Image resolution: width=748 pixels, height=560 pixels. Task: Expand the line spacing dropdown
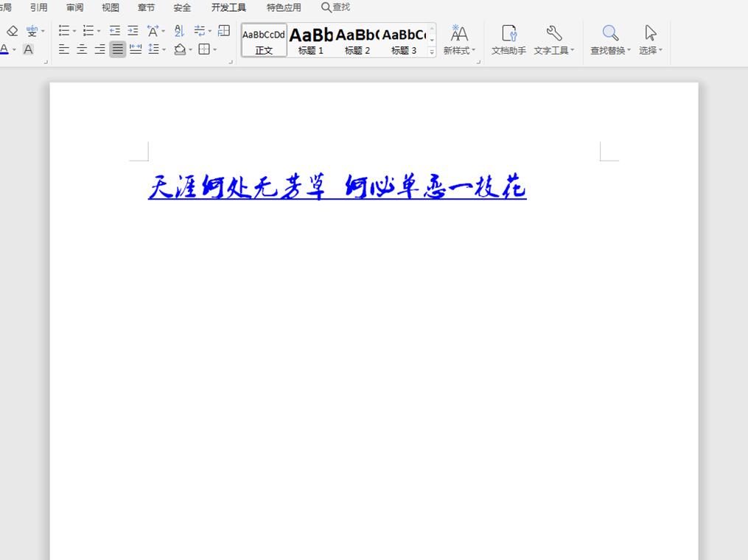pyautogui.click(x=164, y=49)
